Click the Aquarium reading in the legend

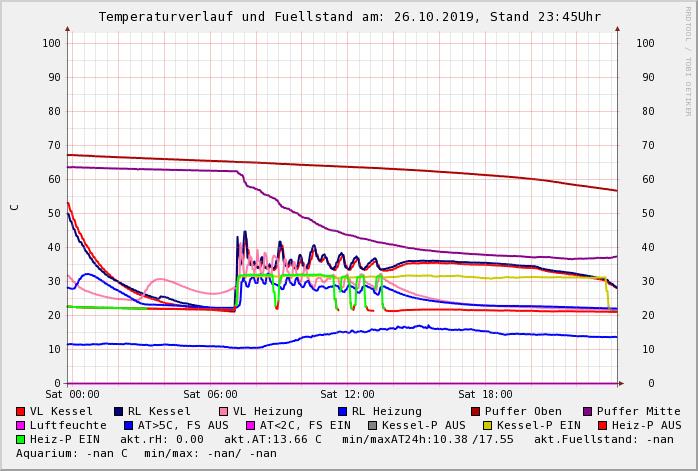pyautogui.click(x=72, y=453)
